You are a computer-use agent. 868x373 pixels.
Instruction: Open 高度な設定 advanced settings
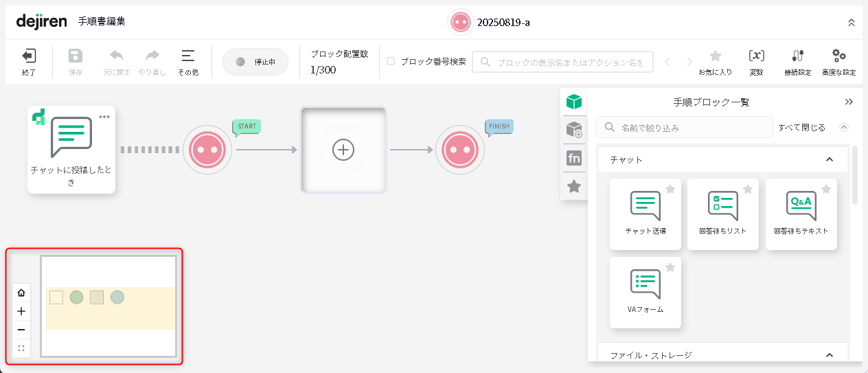tap(838, 56)
